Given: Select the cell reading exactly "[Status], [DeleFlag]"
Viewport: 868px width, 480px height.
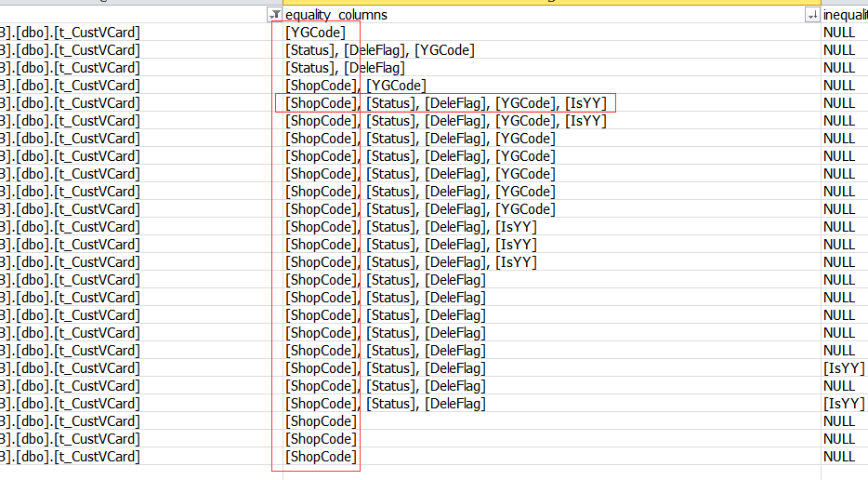Looking at the screenshot, I should coord(345,68).
